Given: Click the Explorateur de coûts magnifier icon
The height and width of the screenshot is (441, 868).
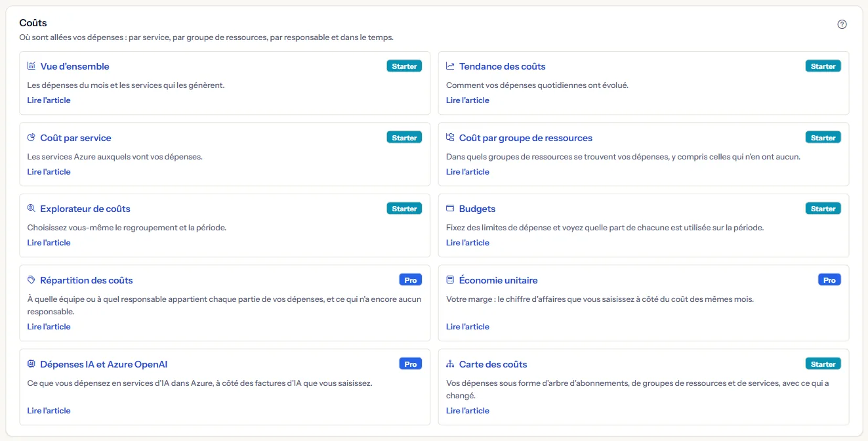Looking at the screenshot, I should point(31,209).
